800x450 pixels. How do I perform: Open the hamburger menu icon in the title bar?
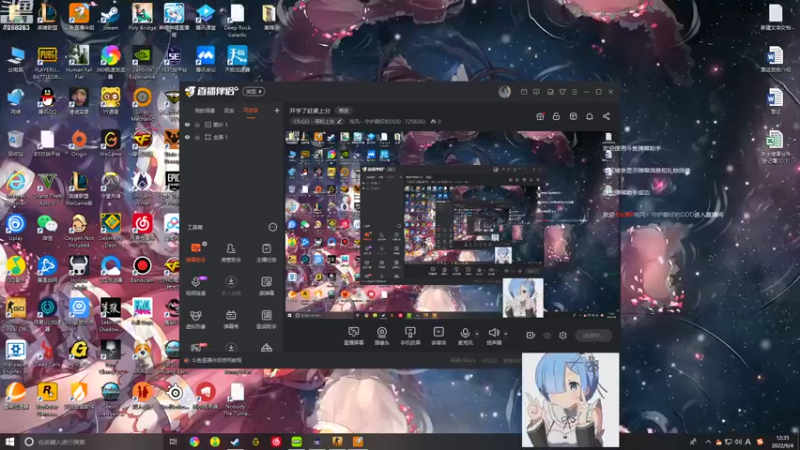(574, 92)
